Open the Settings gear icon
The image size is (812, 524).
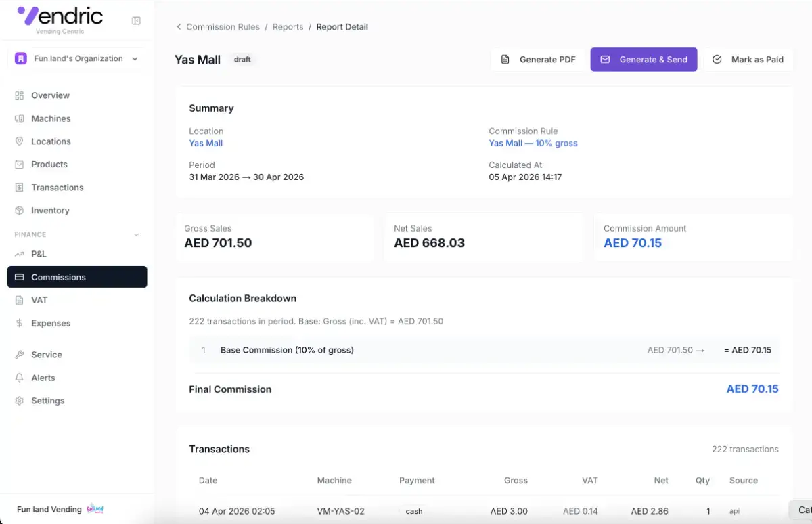tap(20, 401)
